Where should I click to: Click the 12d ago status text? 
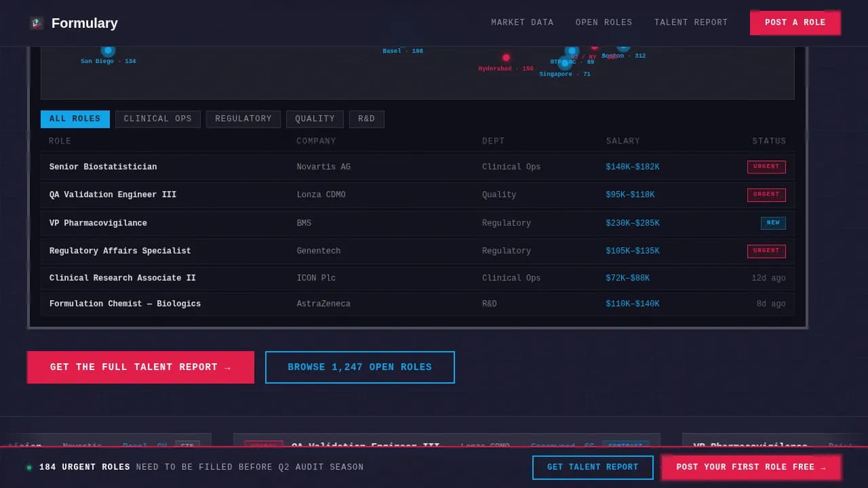[768, 278]
